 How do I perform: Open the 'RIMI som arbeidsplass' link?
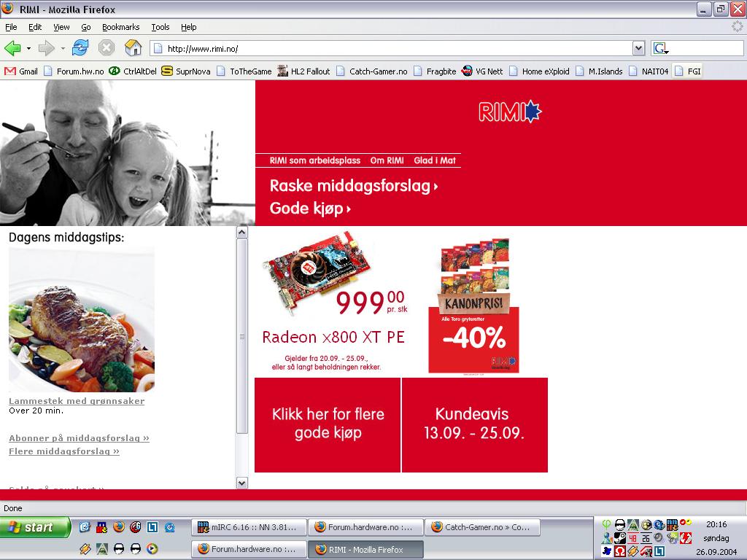(x=315, y=160)
